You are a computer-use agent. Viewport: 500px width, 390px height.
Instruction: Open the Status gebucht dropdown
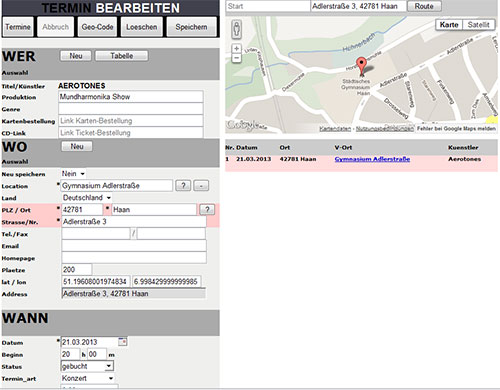click(87, 366)
